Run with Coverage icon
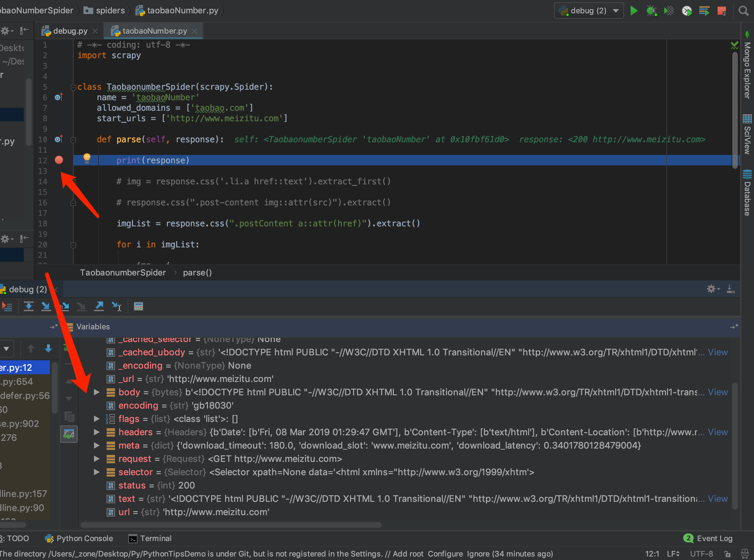 669,11
